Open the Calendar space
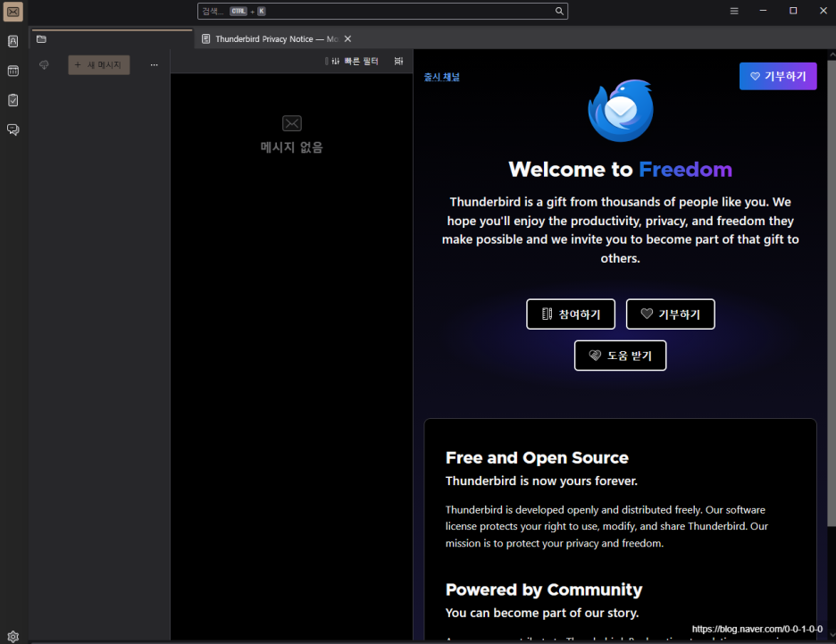The image size is (836, 644). [x=13, y=71]
